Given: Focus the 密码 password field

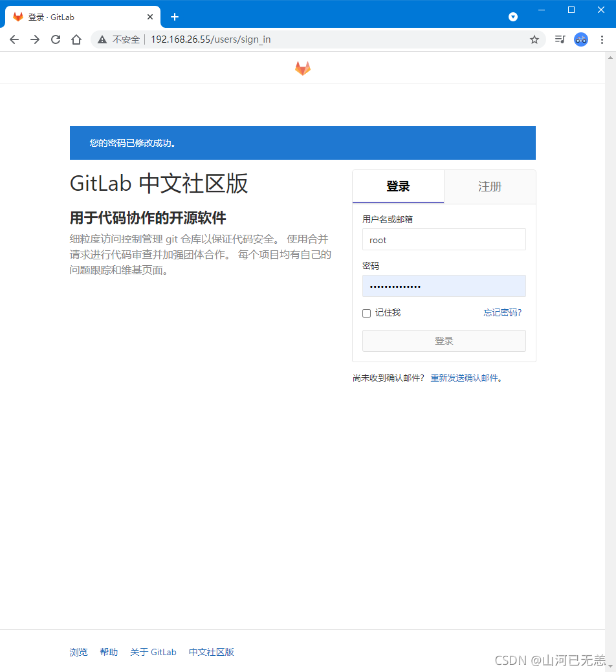Looking at the screenshot, I should [x=444, y=286].
